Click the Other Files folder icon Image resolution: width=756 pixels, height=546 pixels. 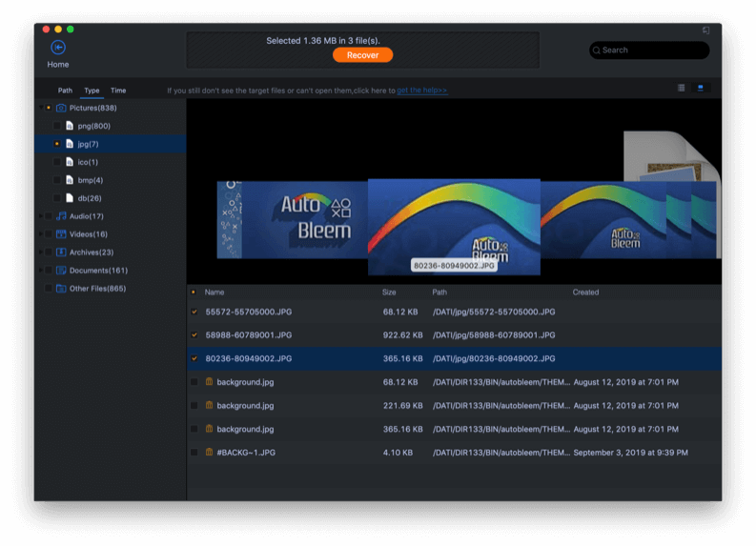coord(61,289)
